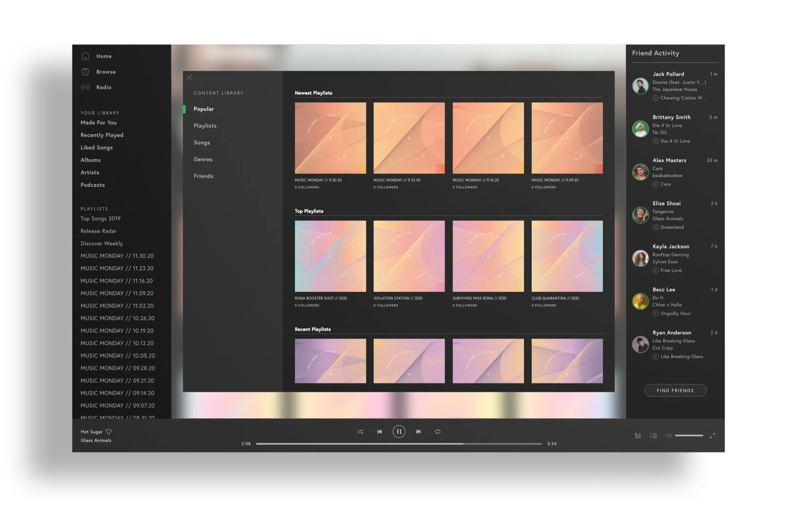Image resolution: width=799 pixels, height=532 pixels.
Task: Mute audio with the speaker icon
Action: (668, 436)
